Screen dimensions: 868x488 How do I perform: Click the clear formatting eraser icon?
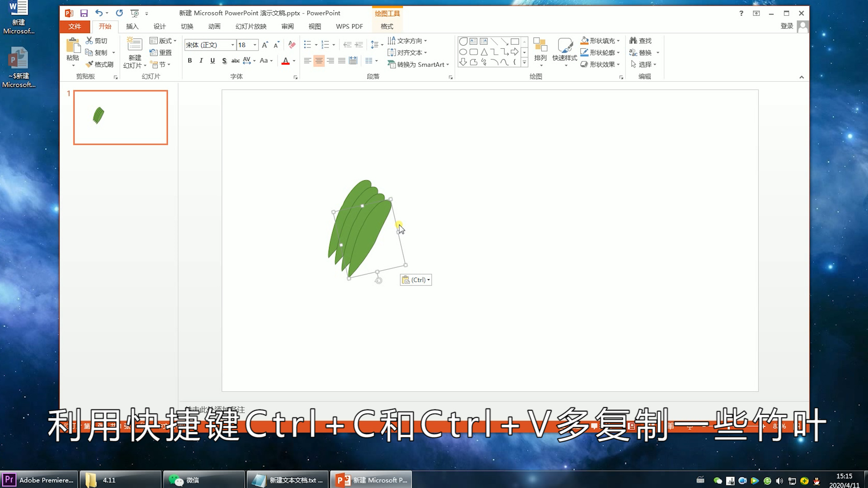coord(292,45)
